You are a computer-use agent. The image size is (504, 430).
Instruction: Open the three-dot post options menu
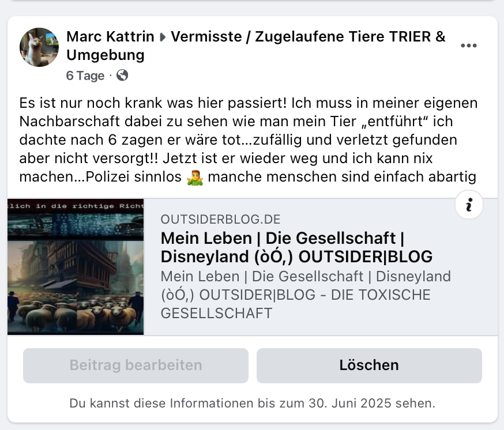coord(468,46)
